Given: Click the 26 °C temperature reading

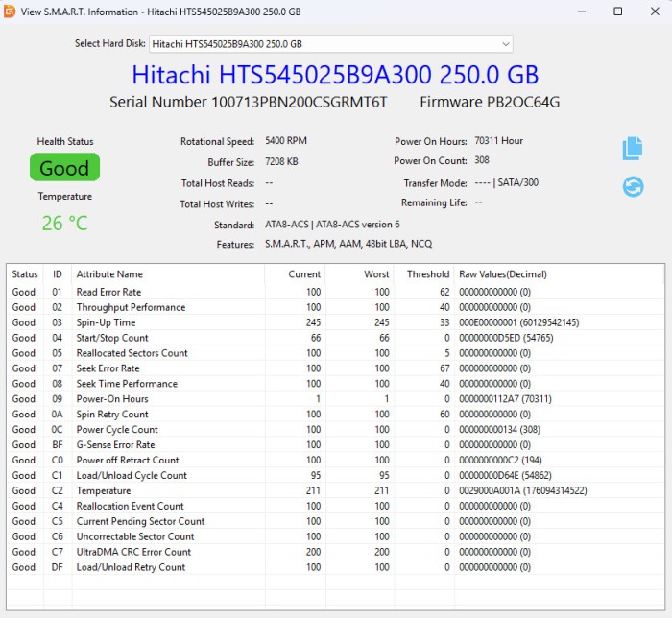Looking at the screenshot, I should coord(64,224).
